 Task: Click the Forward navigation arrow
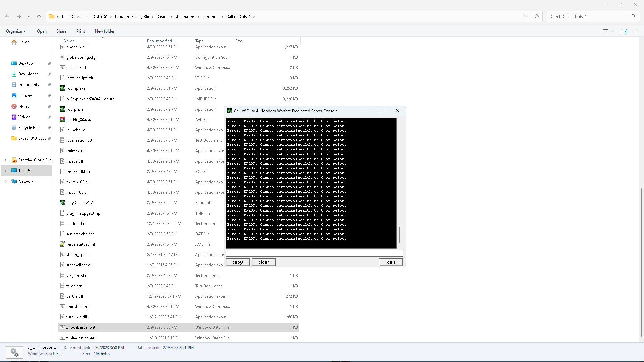19,17
